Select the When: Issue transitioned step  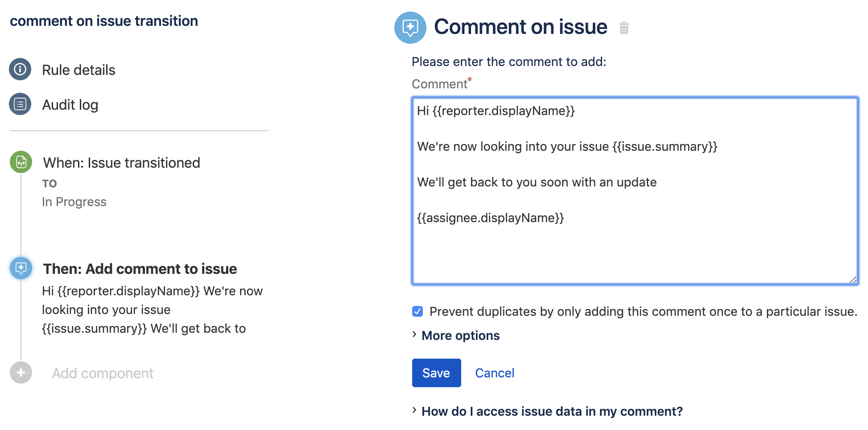pos(121,163)
